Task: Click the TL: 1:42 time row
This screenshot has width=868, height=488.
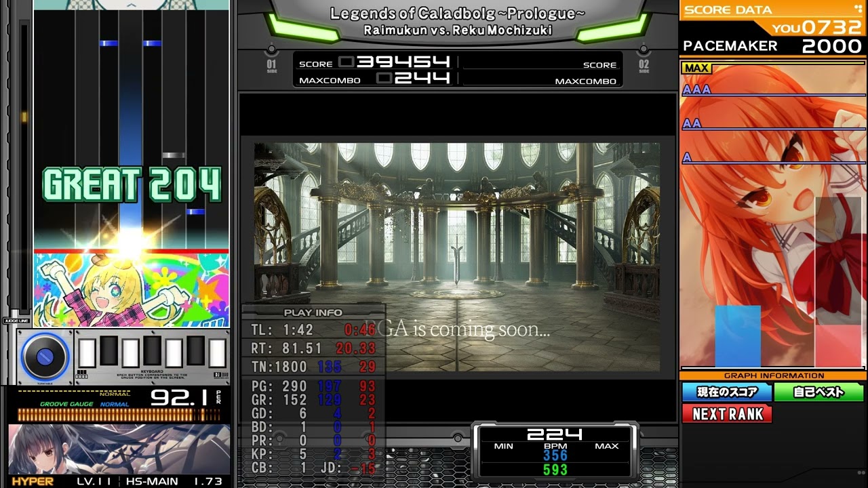Action: (x=313, y=330)
